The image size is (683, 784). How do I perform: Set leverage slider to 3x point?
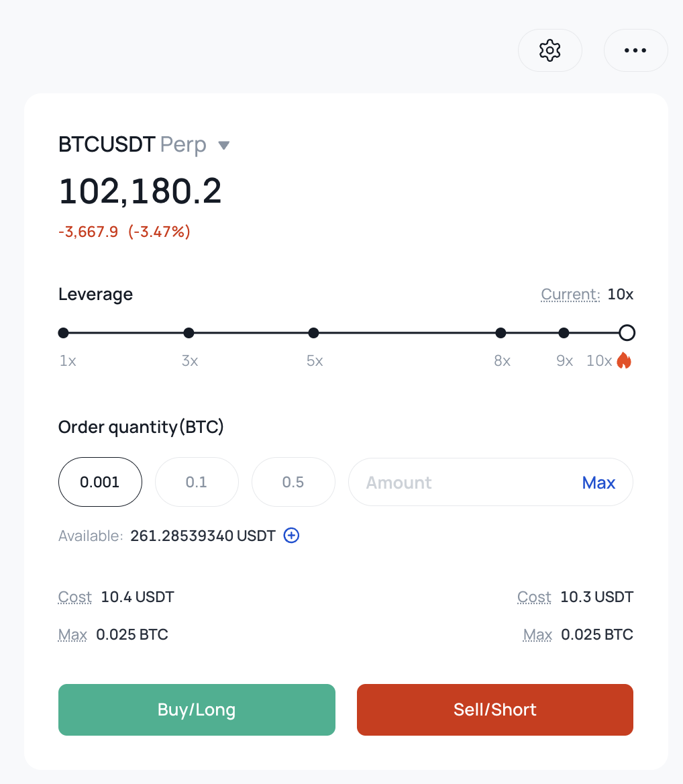tap(189, 333)
